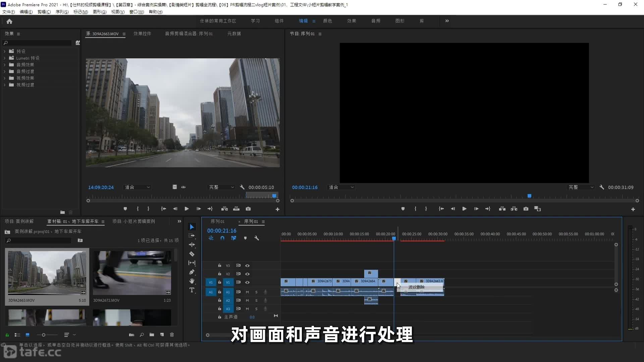644x362 pixels.
Task: Delete selected item in project panel
Action: pyautogui.click(x=172, y=335)
